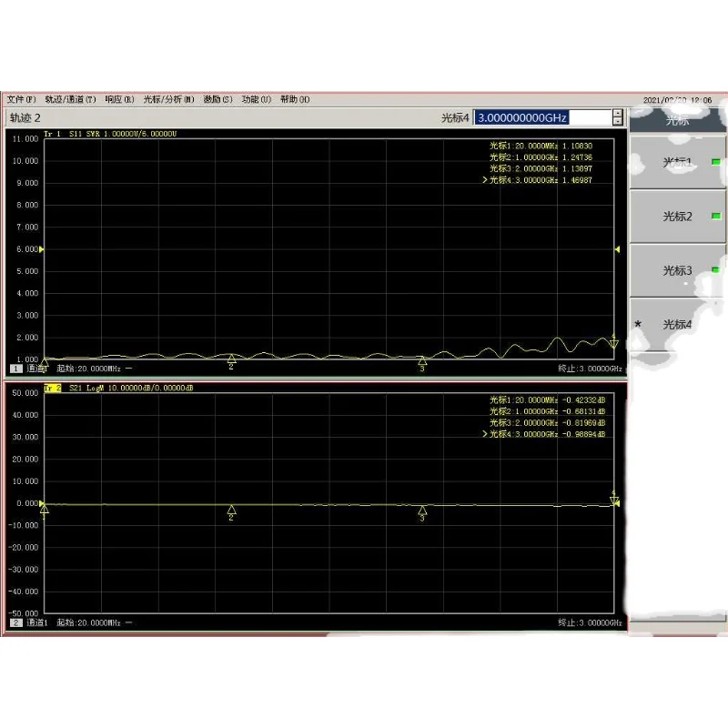728x728 pixels.
Task: Open the 文件(F) menu
Action: click(19, 99)
